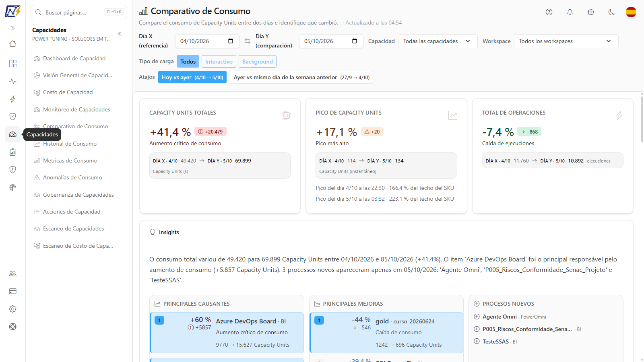Open the billing card icon in the rail

click(13, 291)
